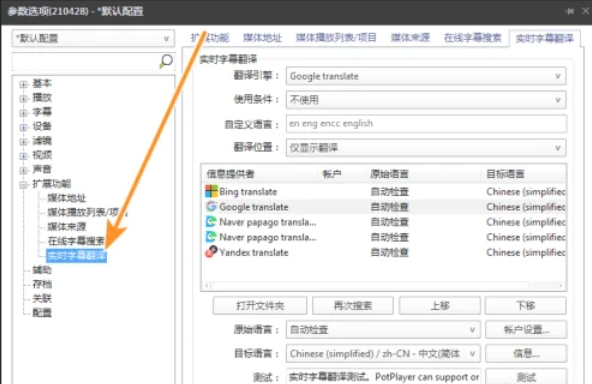Expand the 字幕 tree node
Viewport: 592px width, 384px height.
(23, 113)
